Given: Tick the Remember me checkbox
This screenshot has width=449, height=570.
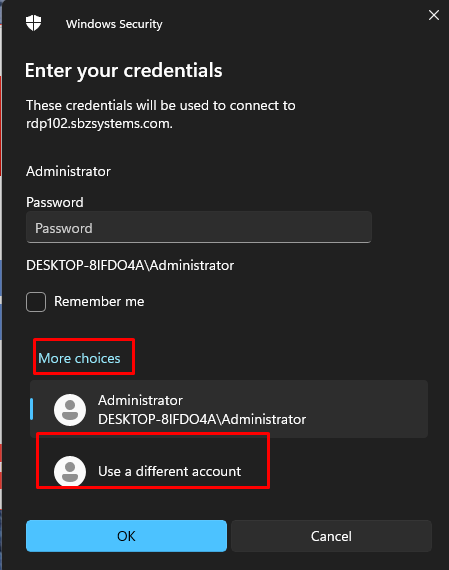Looking at the screenshot, I should (x=36, y=302).
